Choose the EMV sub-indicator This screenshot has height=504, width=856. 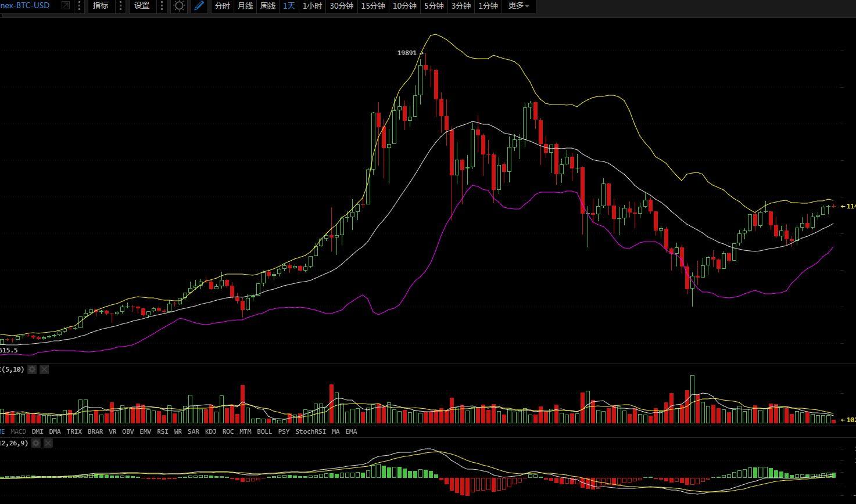(x=145, y=431)
